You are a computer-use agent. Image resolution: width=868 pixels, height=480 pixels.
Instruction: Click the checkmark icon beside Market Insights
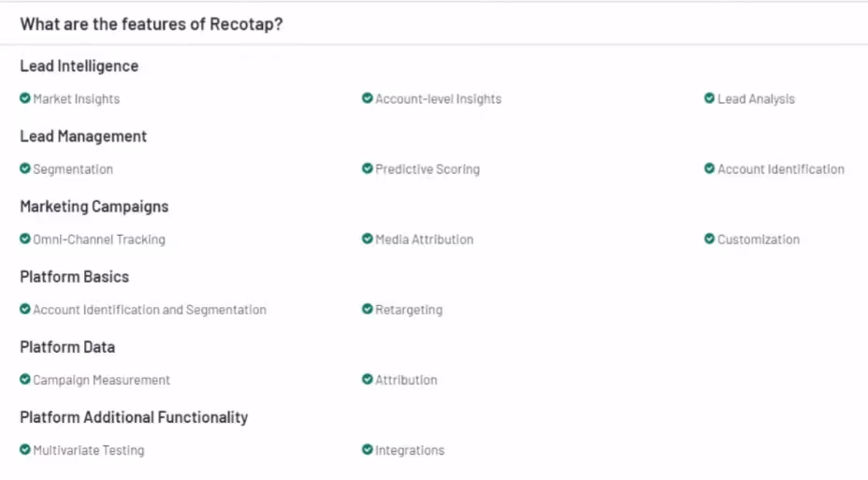[25, 98]
